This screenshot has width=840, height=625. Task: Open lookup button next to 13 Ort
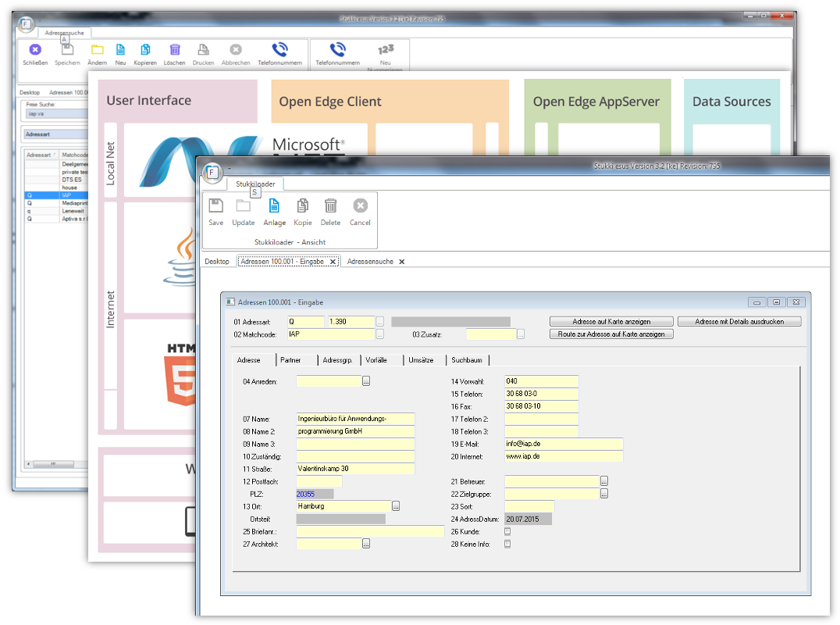pos(396,506)
